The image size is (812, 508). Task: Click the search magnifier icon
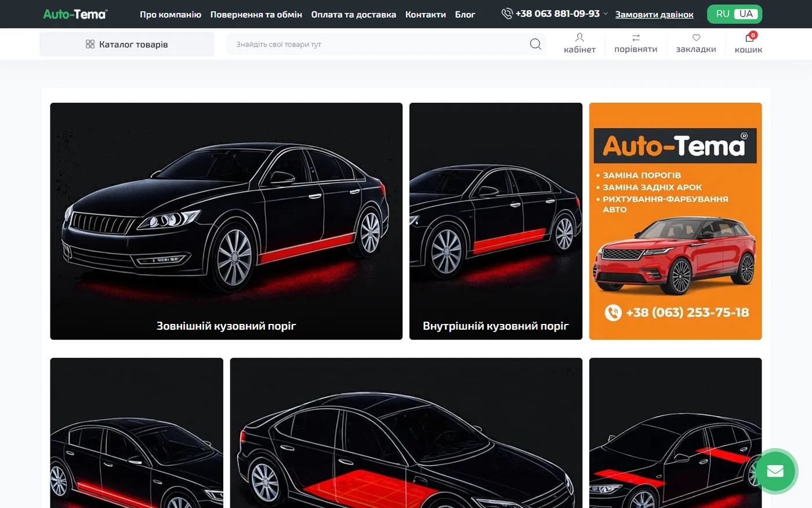(x=535, y=44)
